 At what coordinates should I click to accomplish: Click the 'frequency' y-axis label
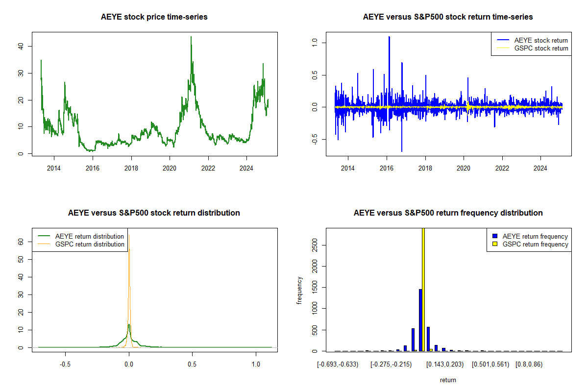tap(299, 290)
